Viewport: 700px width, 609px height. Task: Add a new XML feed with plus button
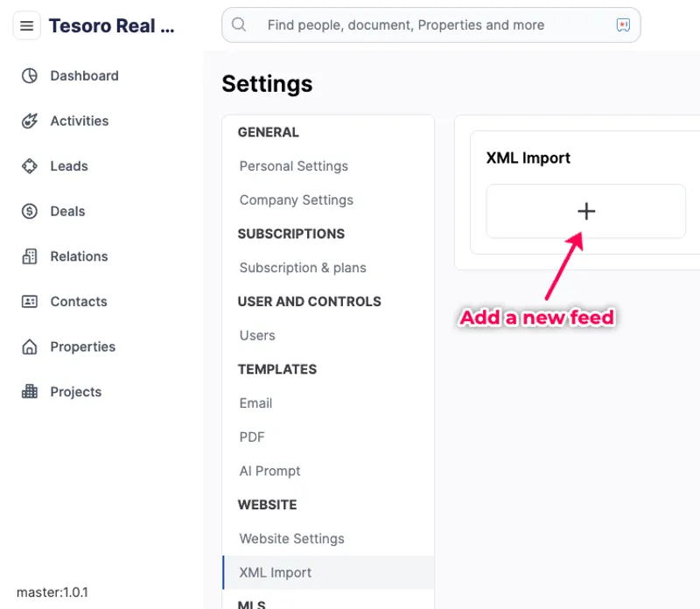[586, 211]
